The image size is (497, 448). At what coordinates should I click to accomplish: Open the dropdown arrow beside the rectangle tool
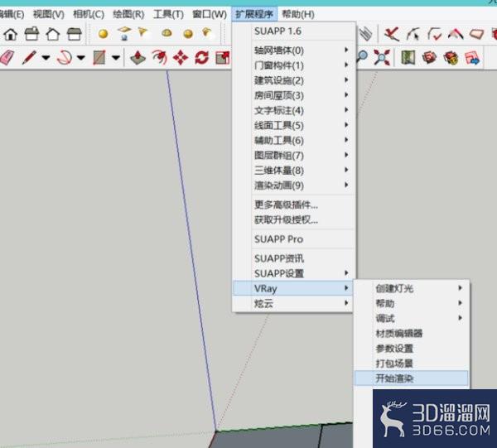click(116, 58)
